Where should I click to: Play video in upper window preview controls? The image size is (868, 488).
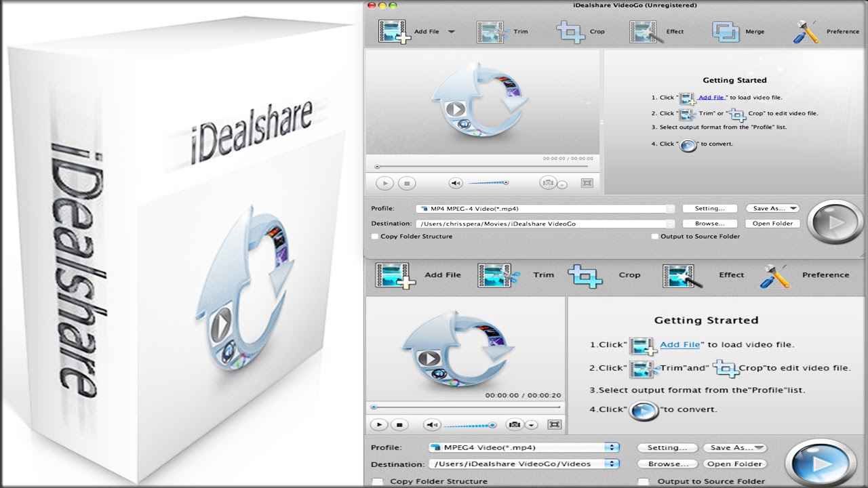(384, 183)
